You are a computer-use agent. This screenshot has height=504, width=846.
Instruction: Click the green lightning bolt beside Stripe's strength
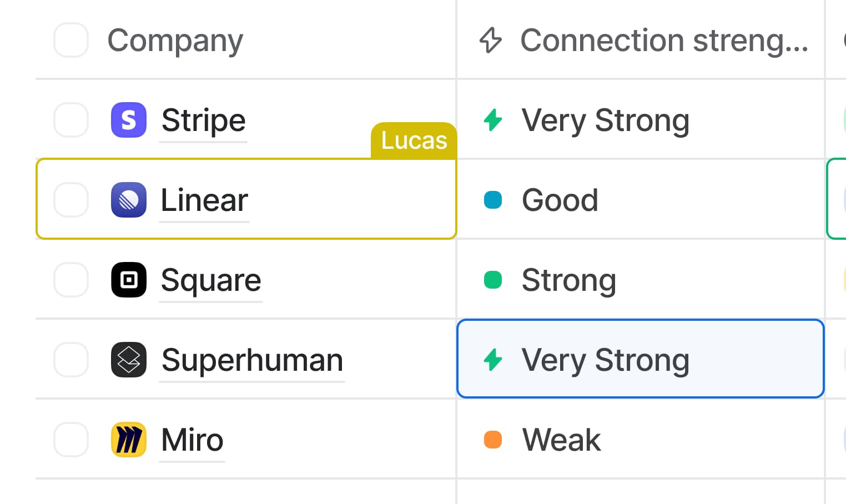tap(493, 120)
